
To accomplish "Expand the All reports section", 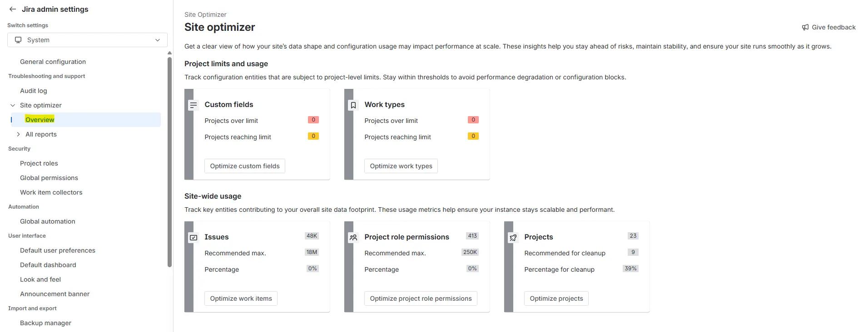I will tap(18, 134).
